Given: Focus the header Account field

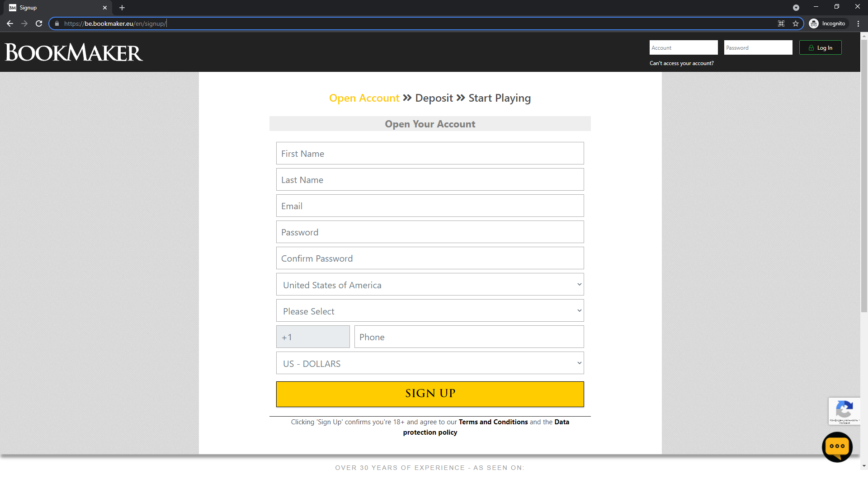Looking at the screenshot, I should pos(684,47).
